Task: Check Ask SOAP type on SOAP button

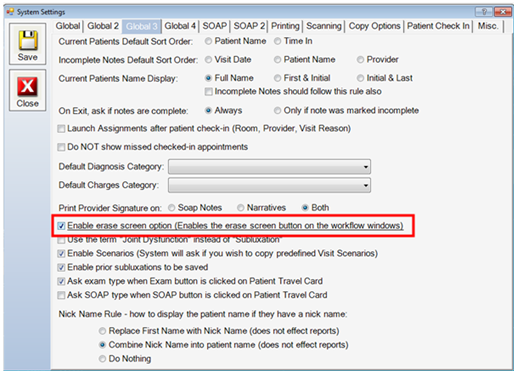Action: click(x=61, y=295)
